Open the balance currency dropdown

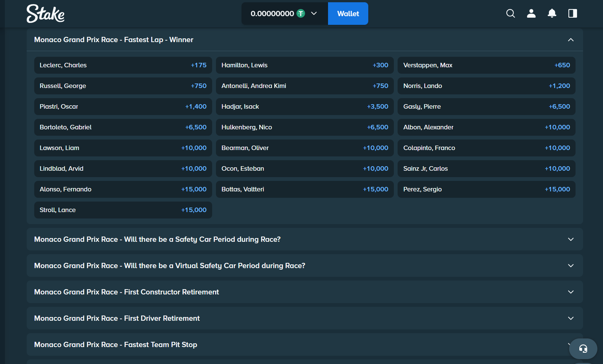click(x=285, y=14)
